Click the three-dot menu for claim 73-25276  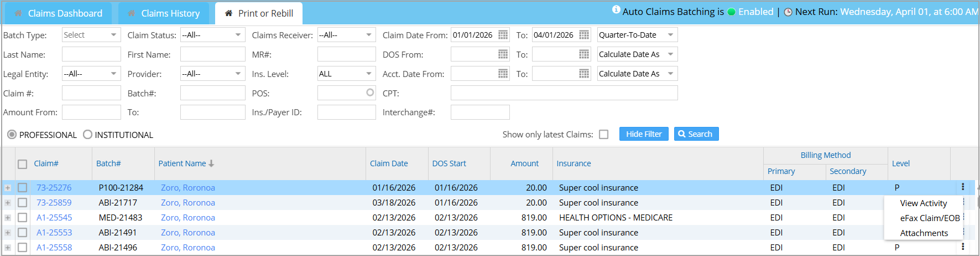pyautogui.click(x=963, y=187)
